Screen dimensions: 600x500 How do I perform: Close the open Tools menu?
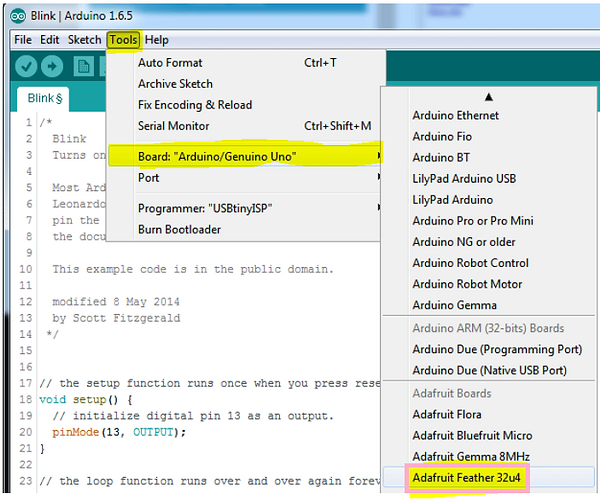[124, 40]
